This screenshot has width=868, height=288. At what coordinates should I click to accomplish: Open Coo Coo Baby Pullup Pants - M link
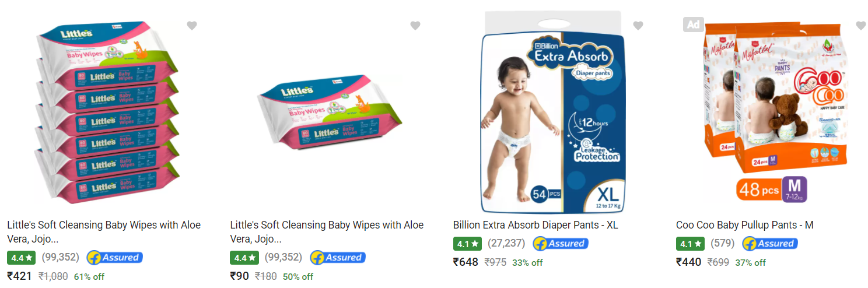coord(744,225)
